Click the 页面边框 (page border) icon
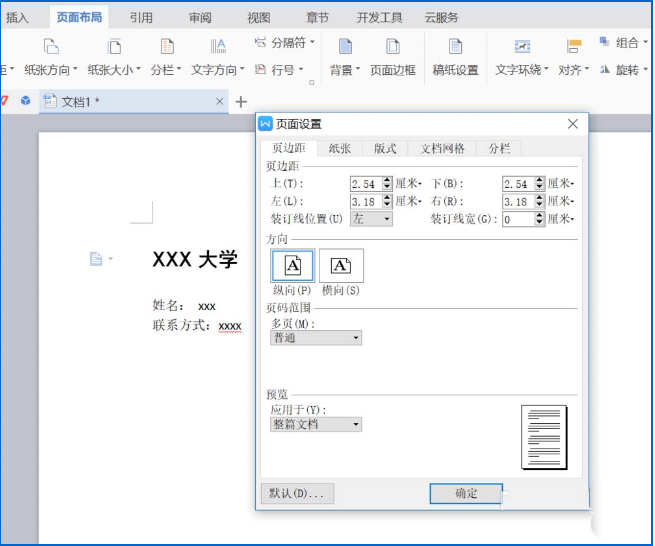 pos(393,48)
